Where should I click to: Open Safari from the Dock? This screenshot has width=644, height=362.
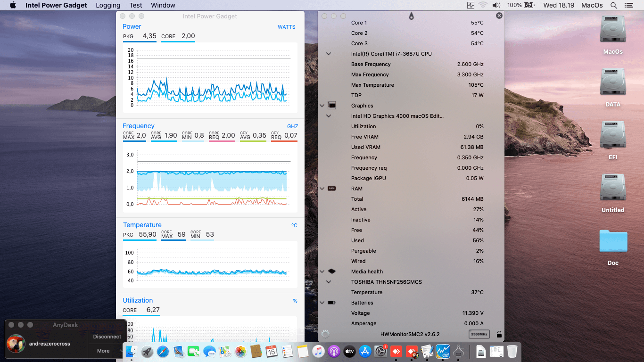tap(163, 351)
